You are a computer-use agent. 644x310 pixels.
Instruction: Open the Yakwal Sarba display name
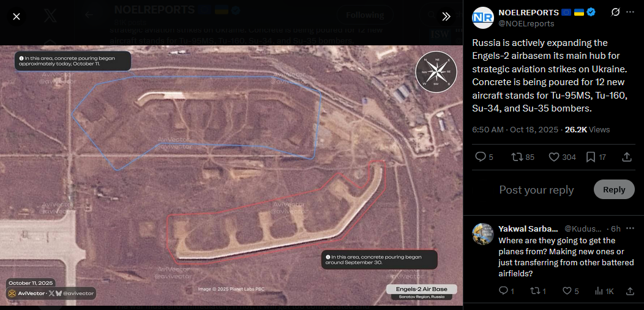(x=528, y=229)
